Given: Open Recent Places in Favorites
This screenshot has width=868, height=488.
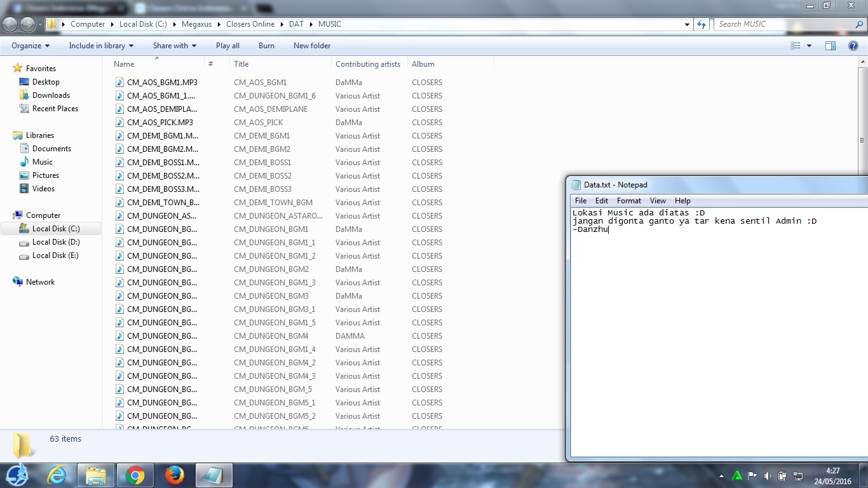Looking at the screenshot, I should [x=55, y=109].
